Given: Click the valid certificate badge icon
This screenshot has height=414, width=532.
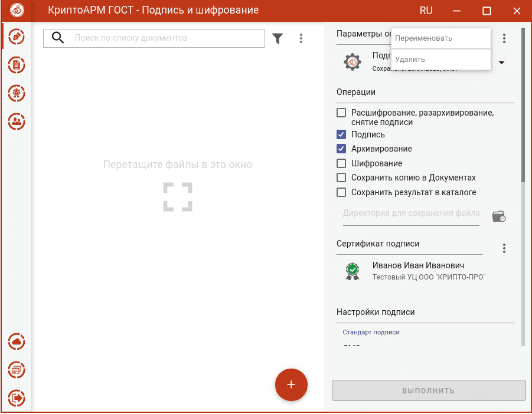Looking at the screenshot, I should [x=353, y=271].
